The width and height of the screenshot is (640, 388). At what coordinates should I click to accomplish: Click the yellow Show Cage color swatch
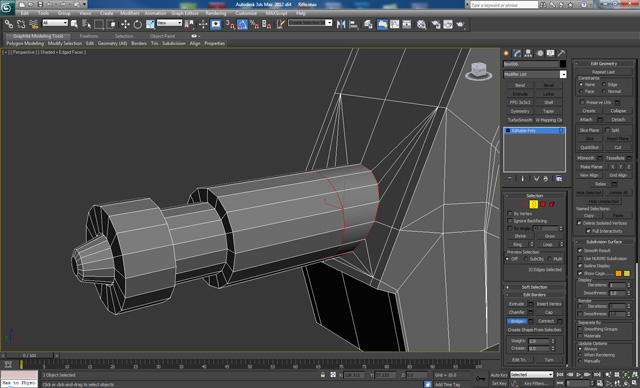(x=627, y=273)
